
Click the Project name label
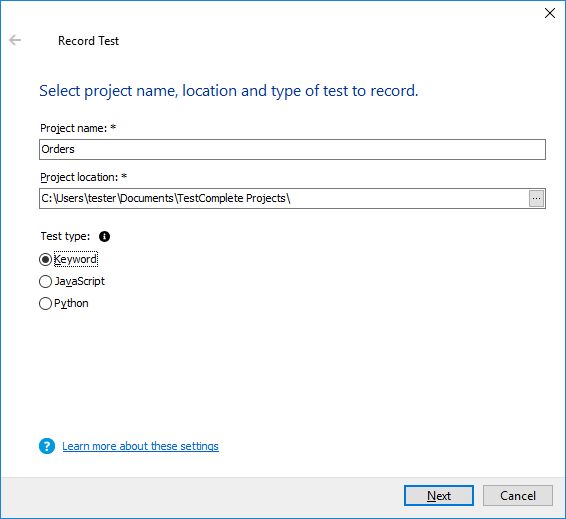(x=78, y=128)
